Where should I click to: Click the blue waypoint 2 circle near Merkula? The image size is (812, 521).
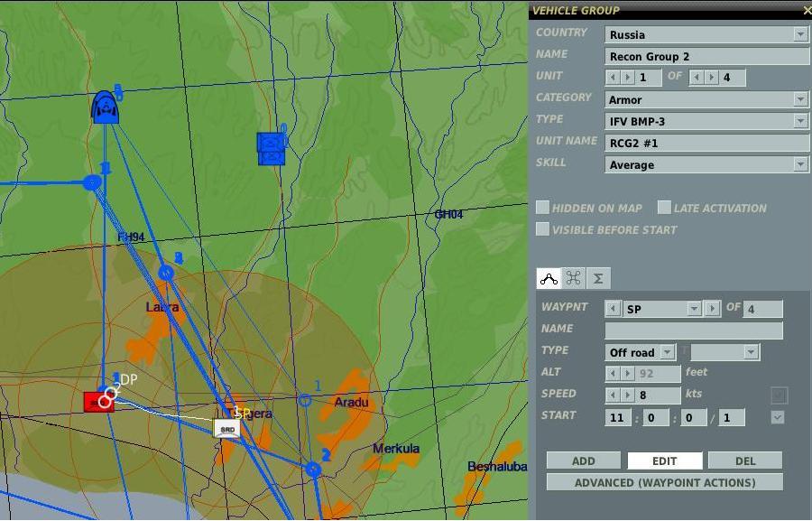[313, 470]
